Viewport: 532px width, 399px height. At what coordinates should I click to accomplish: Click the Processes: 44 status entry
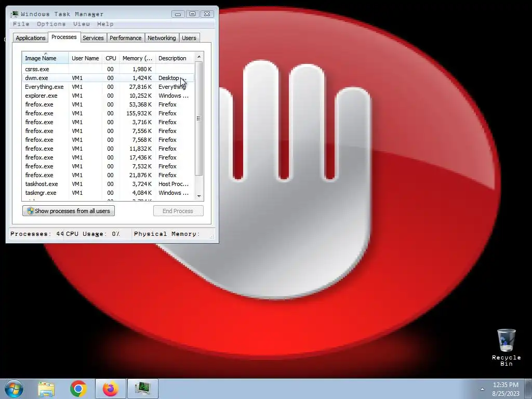(37, 234)
